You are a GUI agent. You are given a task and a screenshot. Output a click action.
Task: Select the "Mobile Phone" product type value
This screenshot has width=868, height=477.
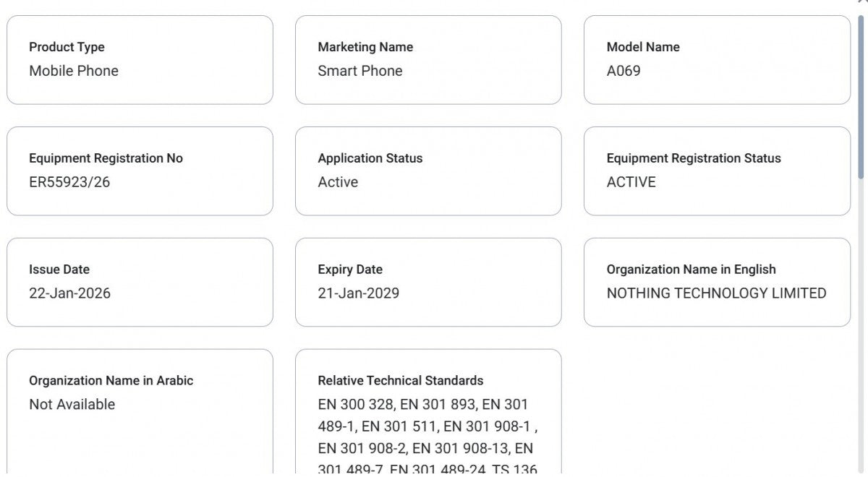click(x=73, y=71)
